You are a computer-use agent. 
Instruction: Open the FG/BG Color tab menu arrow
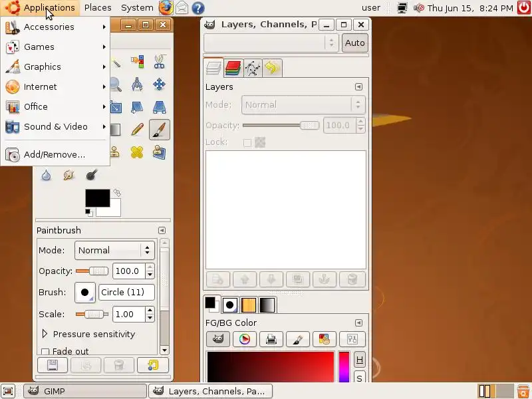[x=358, y=323]
